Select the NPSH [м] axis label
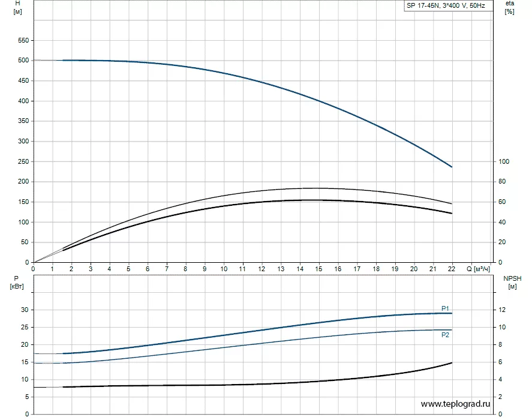 point(512,282)
